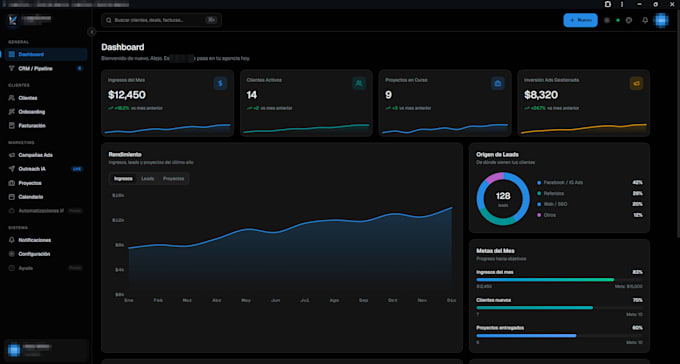Click the Calendario calendar icon
The height and width of the screenshot is (364, 680).
[x=12, y=197]
